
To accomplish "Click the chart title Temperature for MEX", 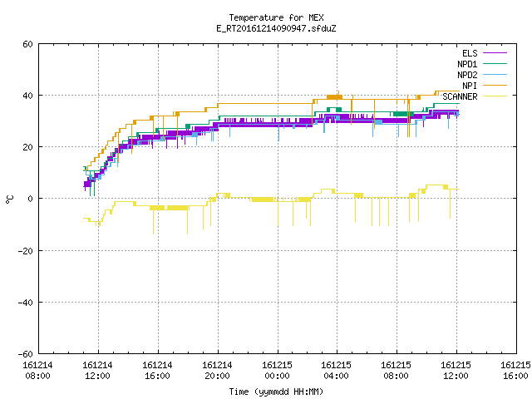I will tap(276, 17).
